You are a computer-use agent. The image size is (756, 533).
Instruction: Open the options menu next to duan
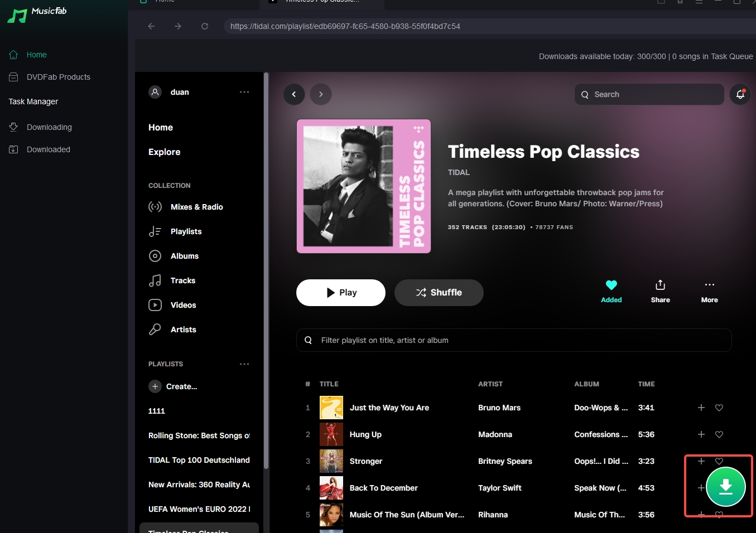pyautogui.click(x=244, y=92)
